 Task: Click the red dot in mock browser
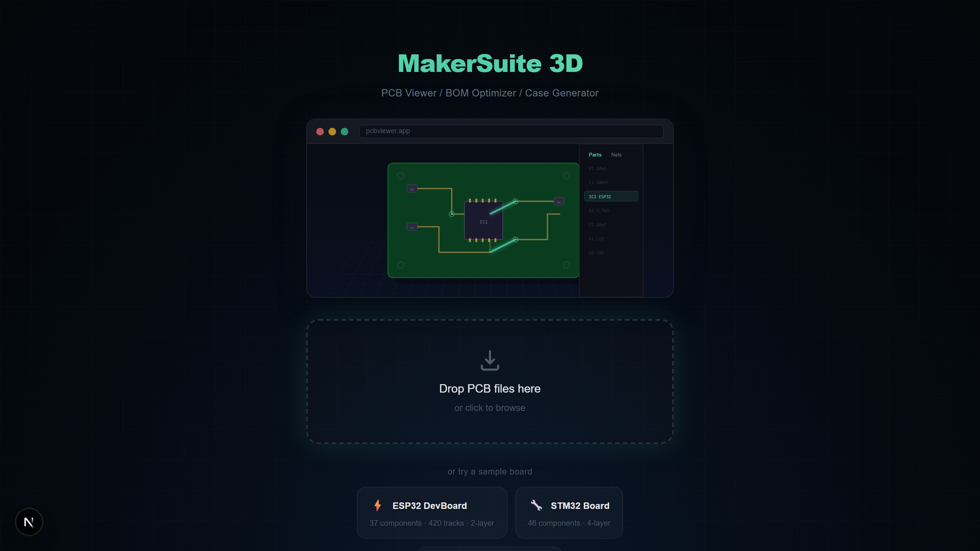320,132
